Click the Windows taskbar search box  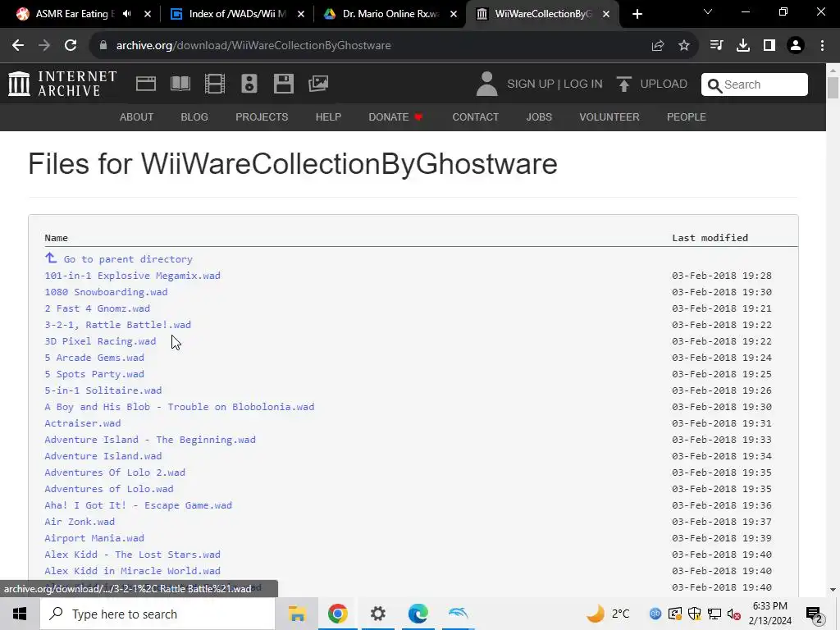(x=157, y=614)
